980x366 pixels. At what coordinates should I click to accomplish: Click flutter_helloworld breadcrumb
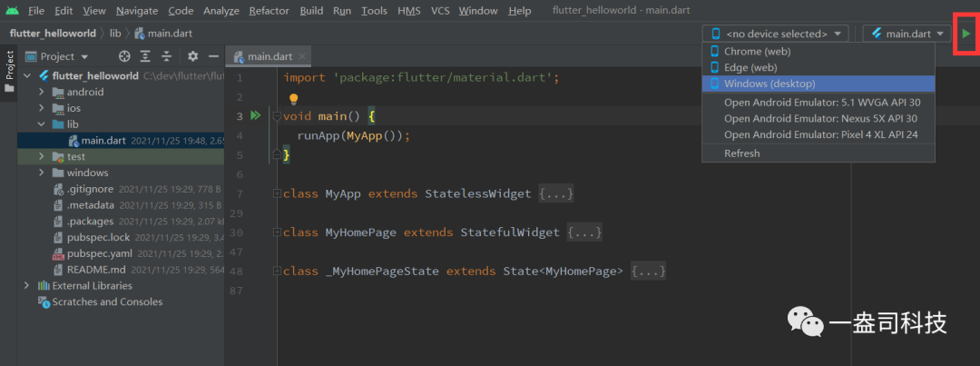click(53, 34)
